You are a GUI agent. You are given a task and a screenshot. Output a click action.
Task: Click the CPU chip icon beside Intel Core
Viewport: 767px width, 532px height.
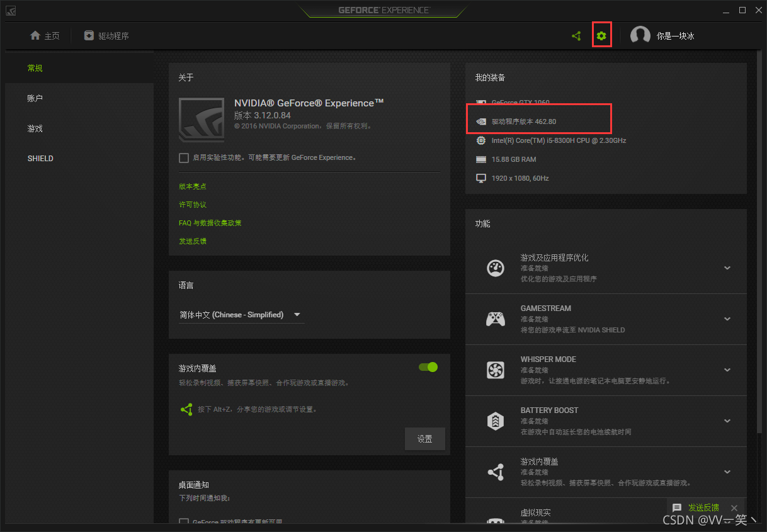pyautogui.click(x=481, y=140)
